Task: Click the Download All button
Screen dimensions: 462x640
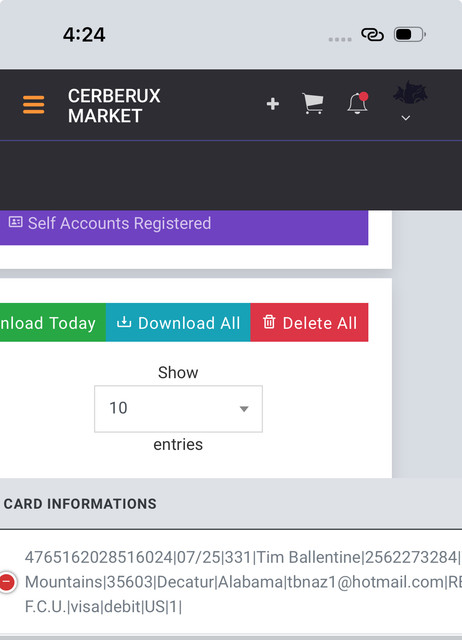Action: click(178, 322)
